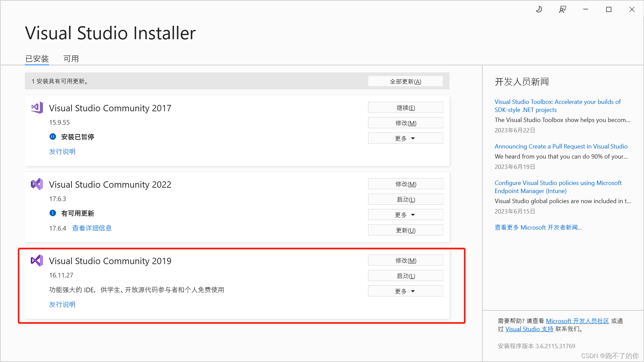Click the 安装已暂停 status text
This screenshot has height=362, width=644.
(x=77, y=137)
